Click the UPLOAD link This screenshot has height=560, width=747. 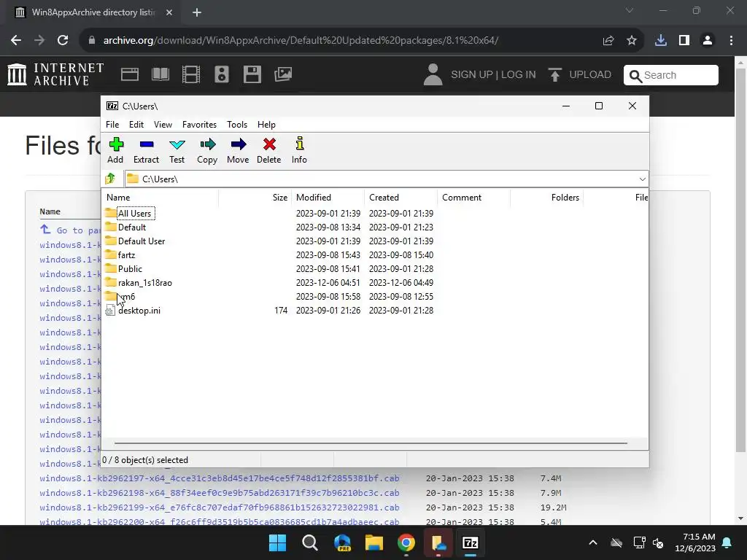[580, 75]
